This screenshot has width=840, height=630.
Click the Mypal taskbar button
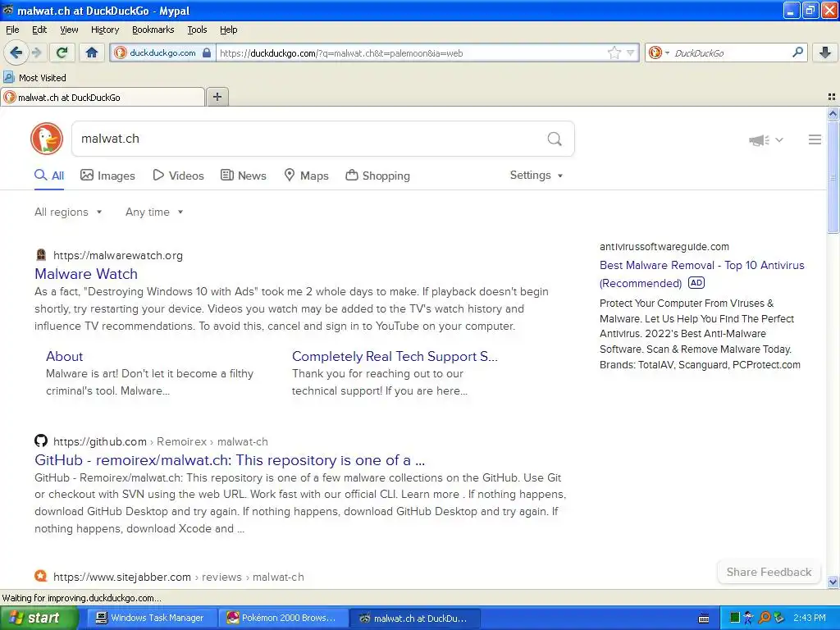point(415,618)
